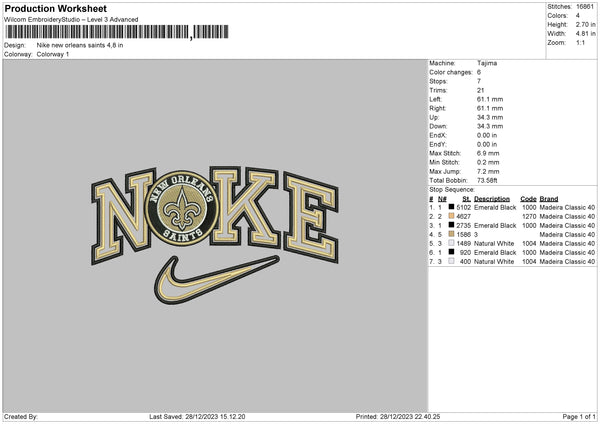
Task: Click the 'Stop Sequence:' heading
Action: click(x=452, y=190)
